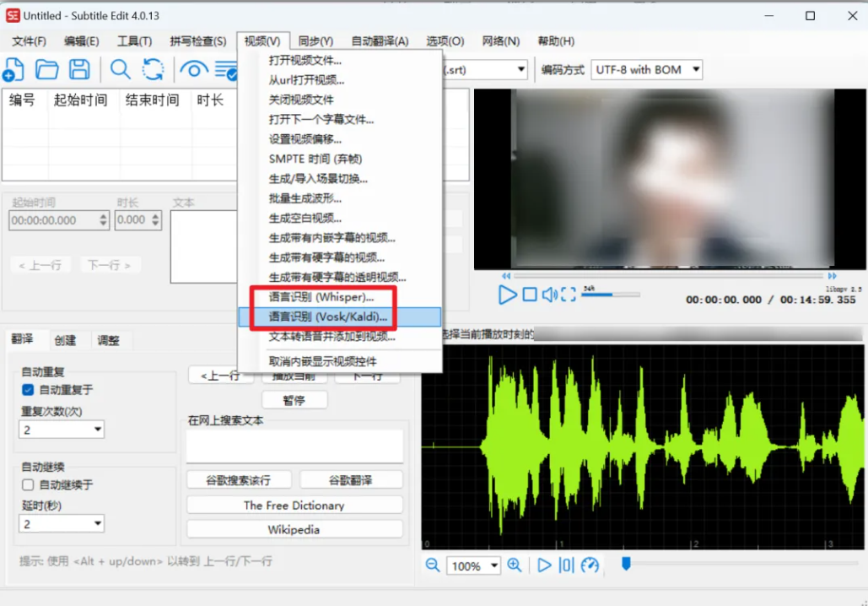Save subtitle with the floppy disk icon
868x606 pixels.
point(79,70)
